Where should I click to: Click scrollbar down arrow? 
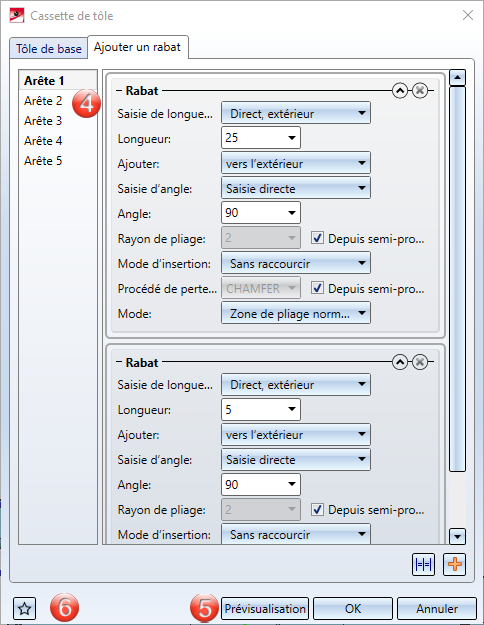(x=457, y=536)
